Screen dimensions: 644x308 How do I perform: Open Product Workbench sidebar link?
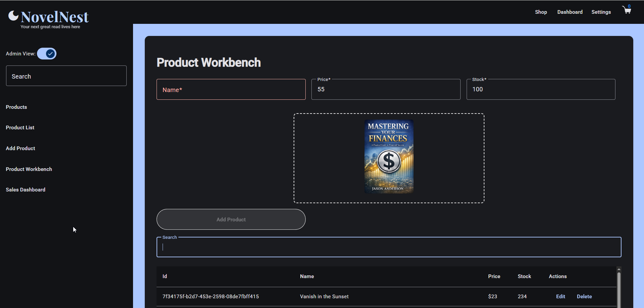[x=29, y=169]
